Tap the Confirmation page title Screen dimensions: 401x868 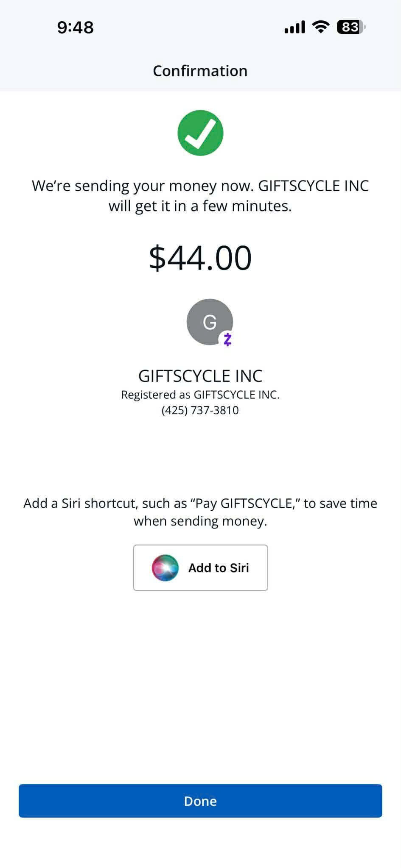click(200, 71)
